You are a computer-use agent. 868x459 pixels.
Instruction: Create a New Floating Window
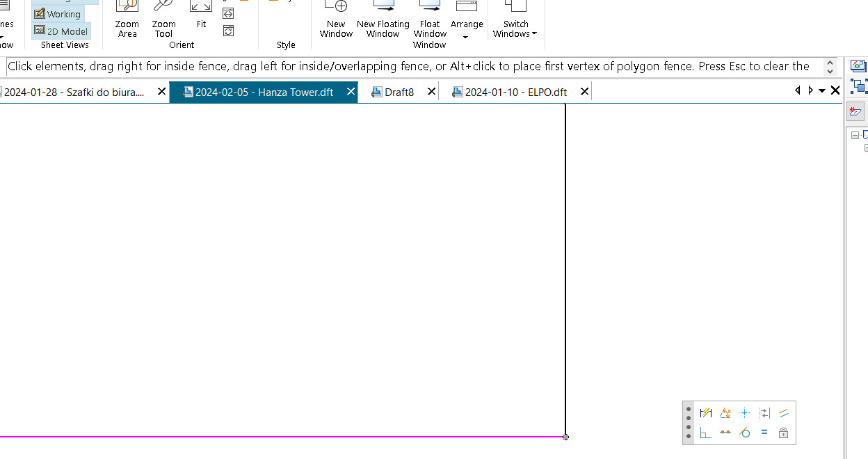coord(383,19)
